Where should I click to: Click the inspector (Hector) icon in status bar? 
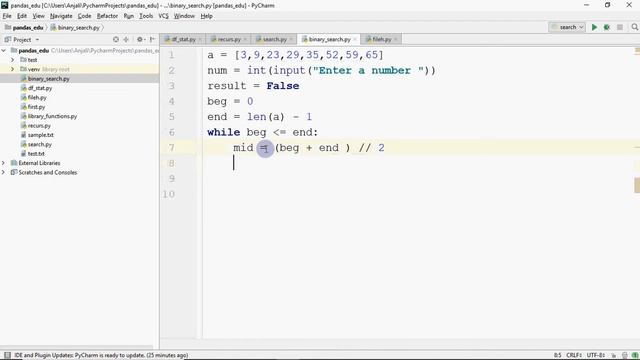point(624,355)
